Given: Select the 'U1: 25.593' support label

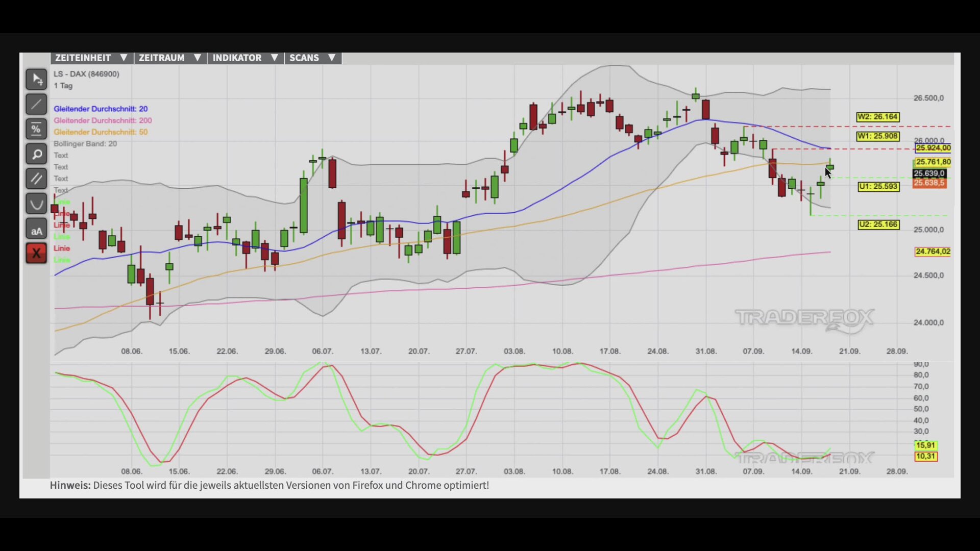Looking at the screenshot, I should click(x=878, y=187).
